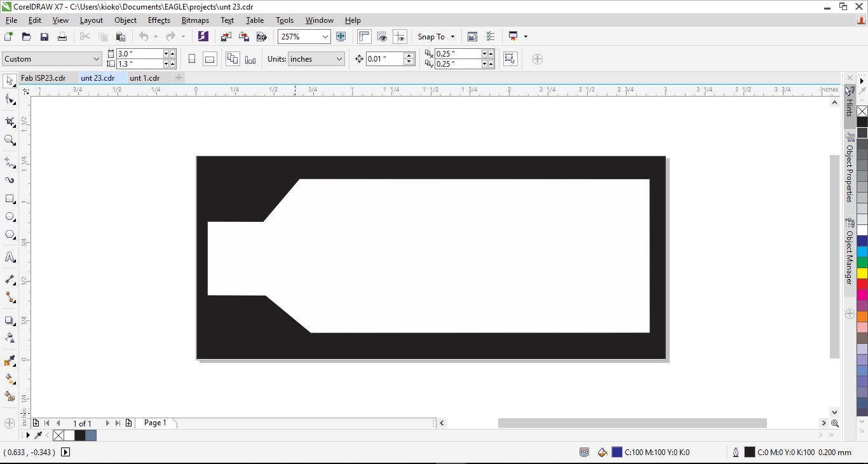The image size is (868, 464).
Task: Save the current document
Action: coord(44,37)
